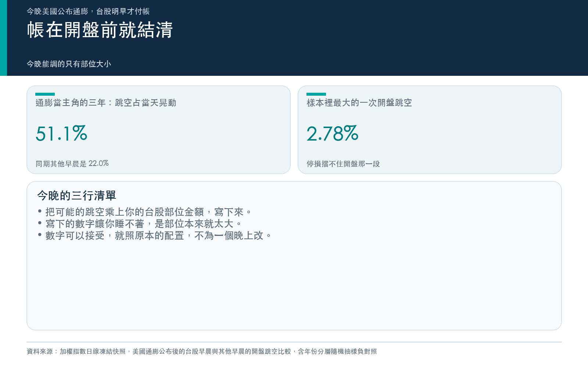Select the kicker text 今晚美國公布通膨，台股明早才付帳
The image size is (588, 368).
click(88, 11)
